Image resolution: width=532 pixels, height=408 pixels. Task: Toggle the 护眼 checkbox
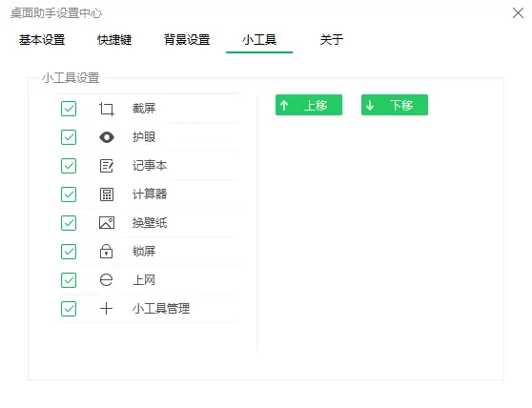coord(69,137)
